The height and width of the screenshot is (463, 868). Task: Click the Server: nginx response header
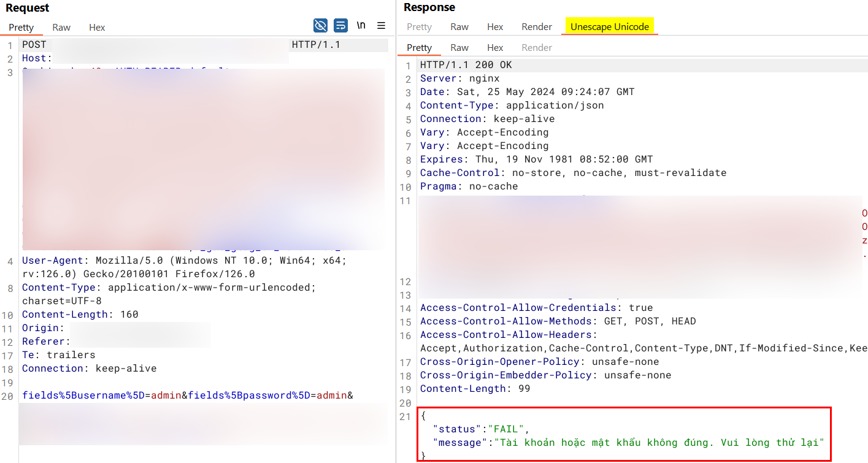(x=460, y=78)
